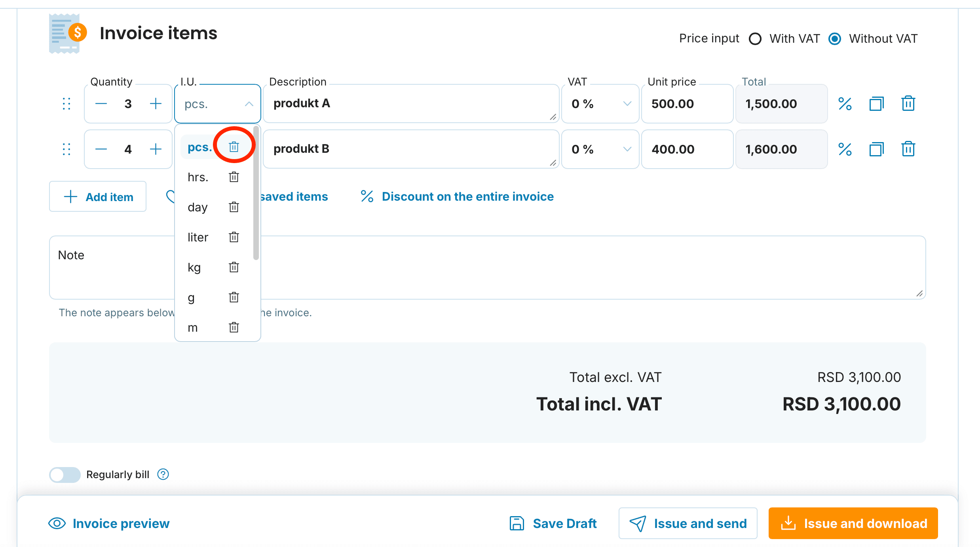The image size is (980, 547).
Task: Remove the liter unit via trash icon
Action: tap(234, 237)
